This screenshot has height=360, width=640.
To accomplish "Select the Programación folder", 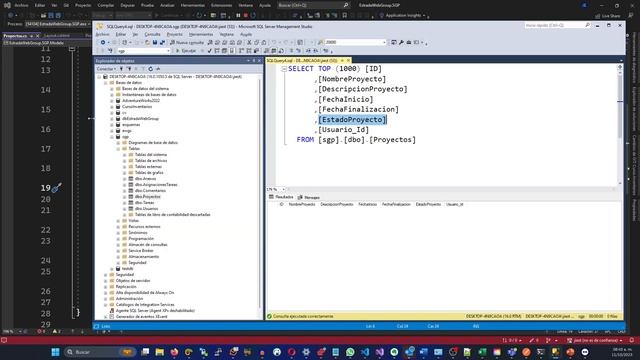I will pos(141,239).
